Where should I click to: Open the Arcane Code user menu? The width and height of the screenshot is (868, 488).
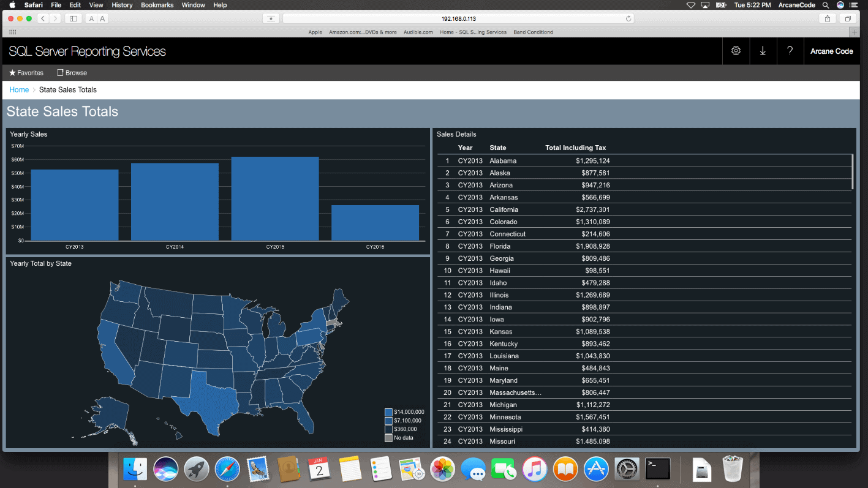tap(831, 51)
